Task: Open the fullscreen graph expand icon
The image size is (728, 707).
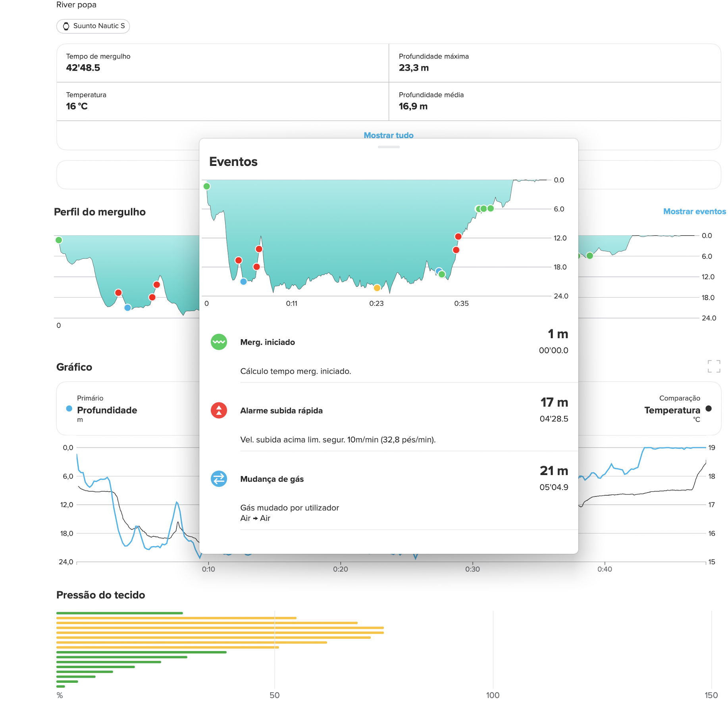Action: coord(714,366)
